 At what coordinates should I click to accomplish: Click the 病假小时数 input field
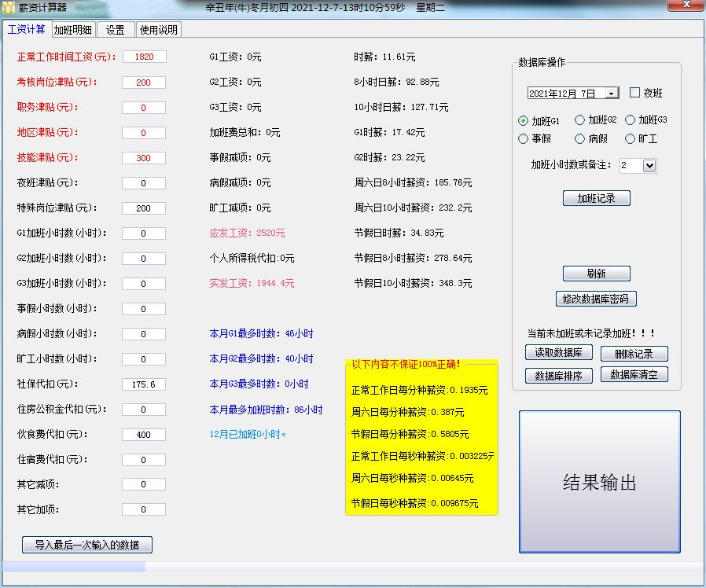pos(144,334)
